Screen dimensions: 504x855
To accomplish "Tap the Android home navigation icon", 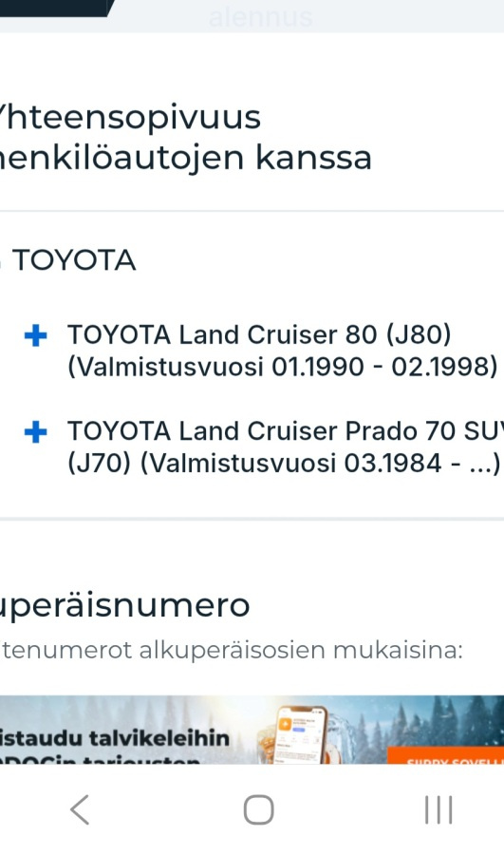I will [x=258, y=809].
